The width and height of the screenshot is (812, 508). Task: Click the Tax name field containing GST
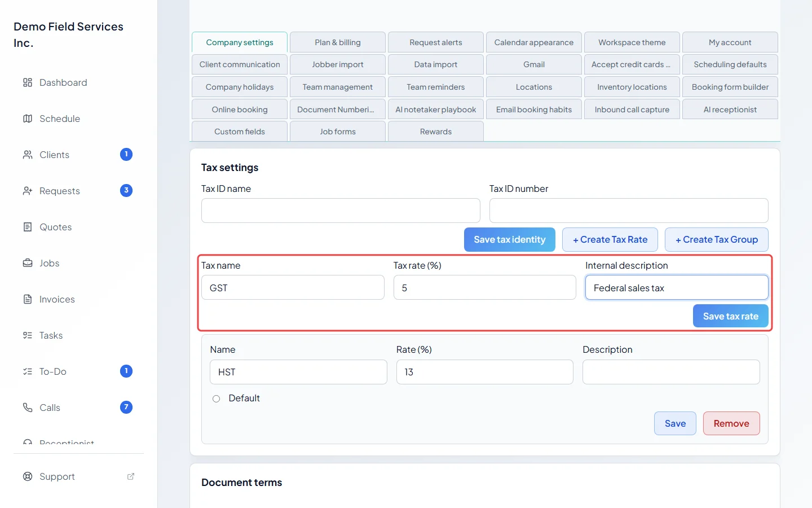click(293, 287)
